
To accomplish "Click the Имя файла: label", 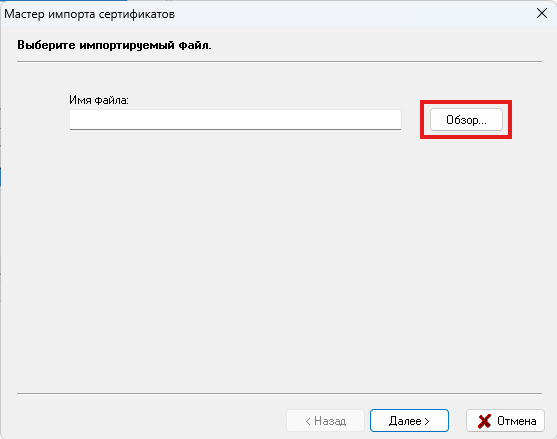I will 99,100.
